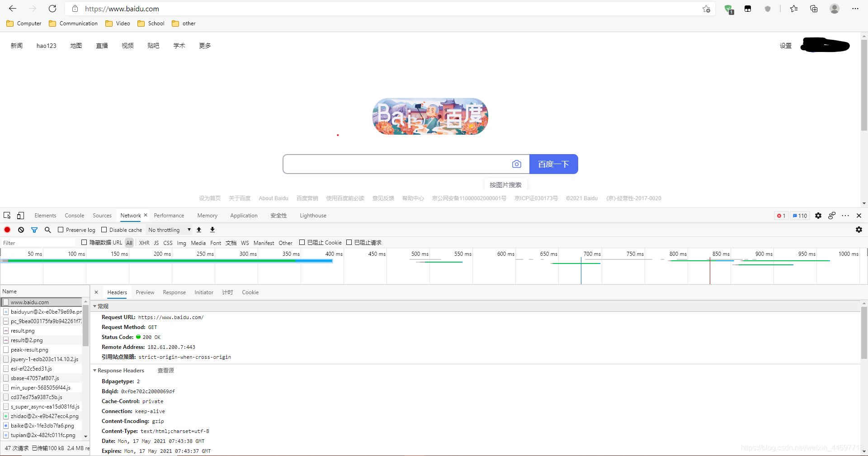Open the About Baidu footer link
This screenshot has width=868, height=456.
[x=273, y=198]
